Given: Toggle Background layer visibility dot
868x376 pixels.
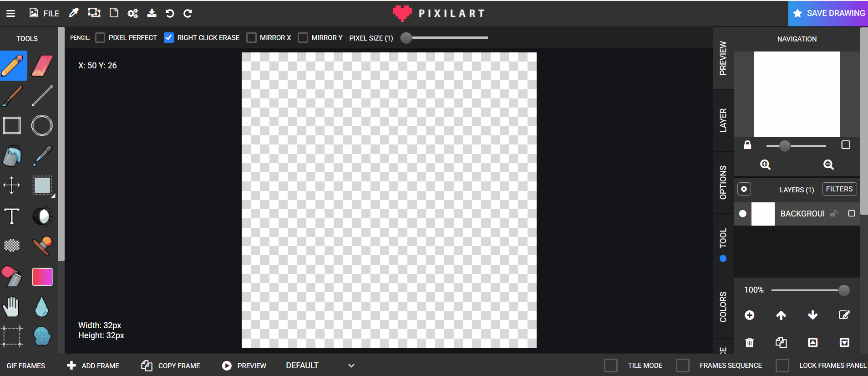Looking at the screenshot, I should (x=743, y=213).
